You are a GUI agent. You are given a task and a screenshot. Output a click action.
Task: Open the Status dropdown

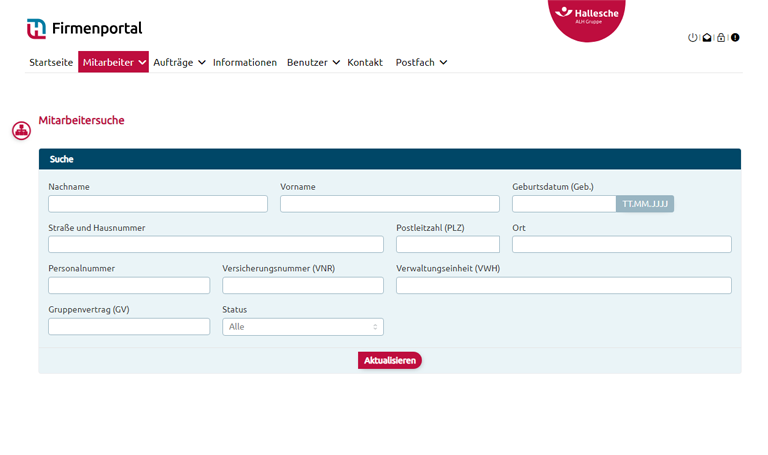coord(303,327)
